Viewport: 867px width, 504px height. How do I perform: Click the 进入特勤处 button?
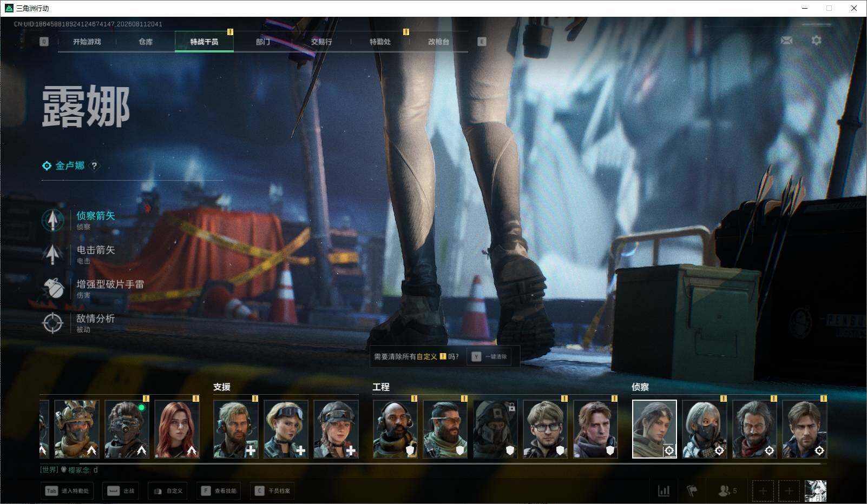point(67,491)
